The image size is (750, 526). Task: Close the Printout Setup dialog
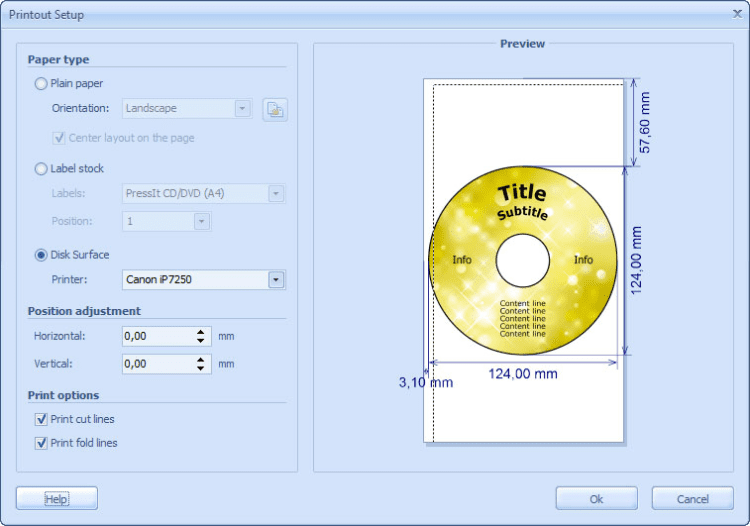pyautogui.click(x=737, y=14)
